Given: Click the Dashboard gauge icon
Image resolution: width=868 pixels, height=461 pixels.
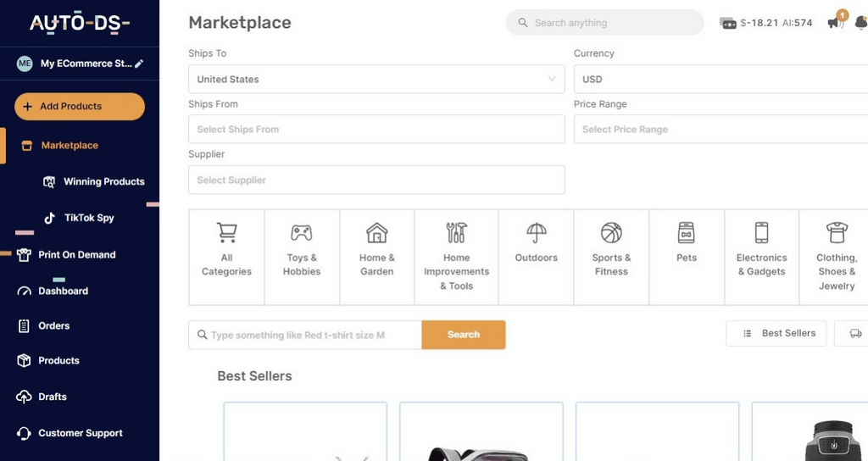Looking at the screenshot, I should pyautogui.click(x=24, y=292).
